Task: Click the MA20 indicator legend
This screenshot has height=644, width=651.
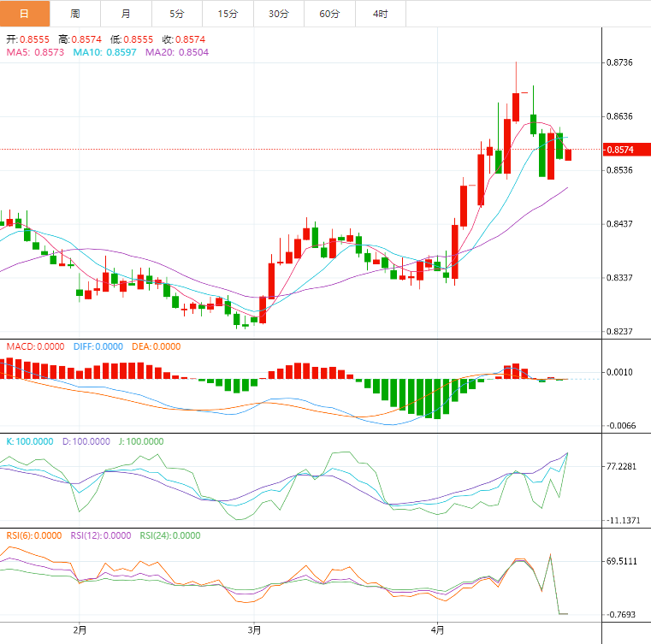Action: [x=177, y=52]
